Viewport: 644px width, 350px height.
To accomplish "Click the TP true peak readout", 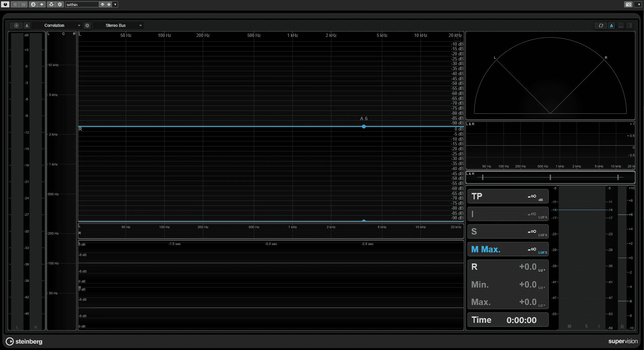I will point(508,196).
